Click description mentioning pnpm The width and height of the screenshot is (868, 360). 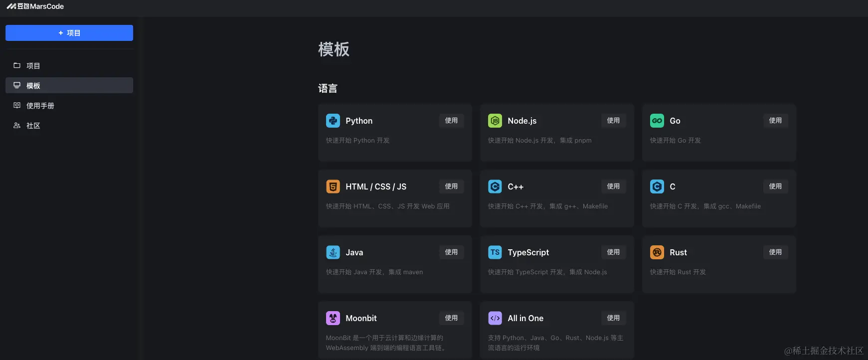tap(540, 141)
